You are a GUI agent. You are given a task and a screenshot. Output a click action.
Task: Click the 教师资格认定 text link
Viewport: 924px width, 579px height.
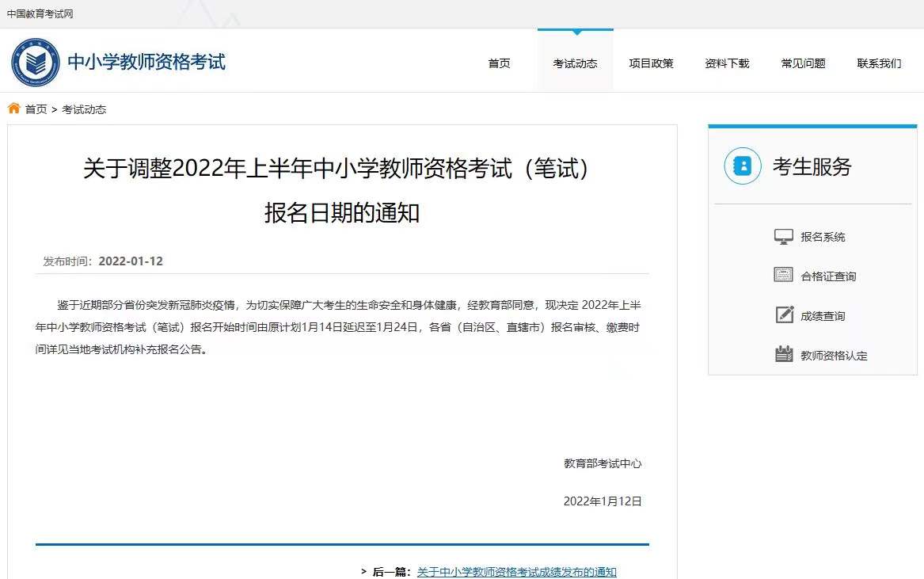click(x=835, y=355)
